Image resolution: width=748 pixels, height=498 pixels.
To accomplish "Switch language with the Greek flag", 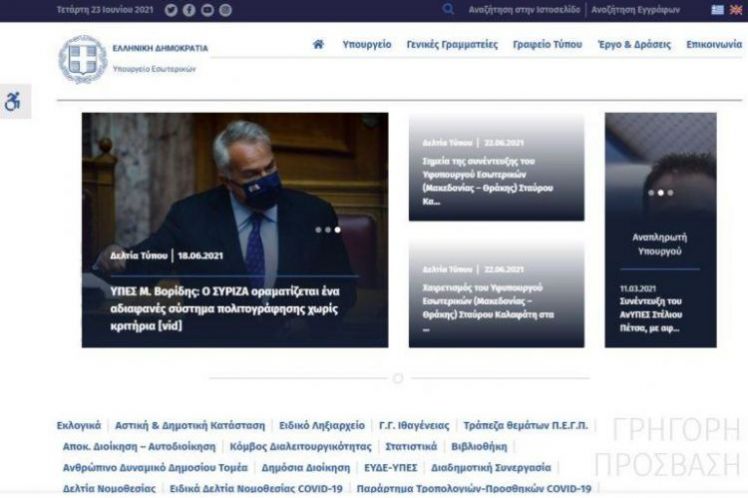I will pyautogui.click(x=716, y=10).
